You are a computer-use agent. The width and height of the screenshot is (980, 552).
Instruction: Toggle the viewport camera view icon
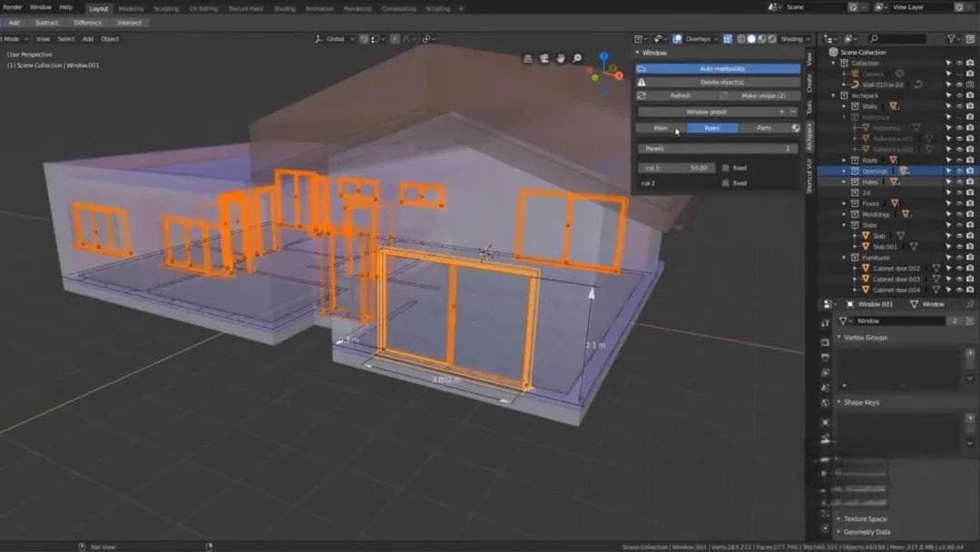544,58
